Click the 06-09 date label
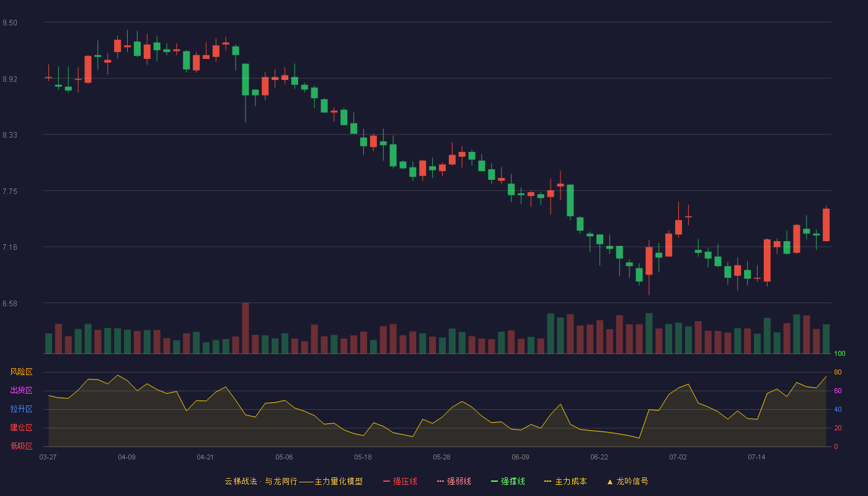 520,457
